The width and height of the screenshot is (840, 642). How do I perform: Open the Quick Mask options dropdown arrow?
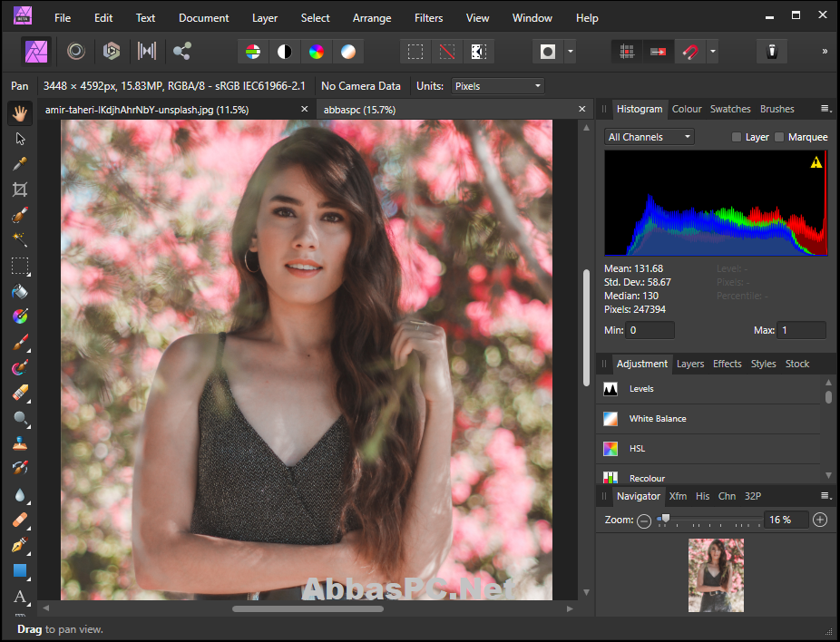point(570,52)
